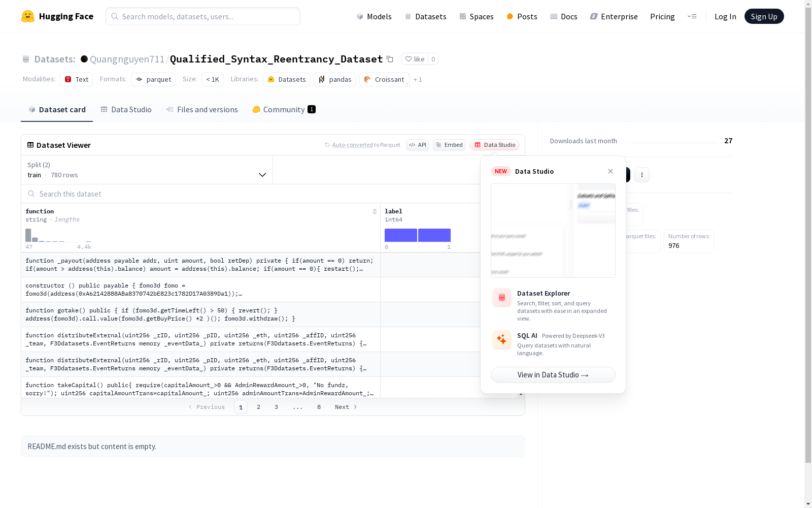
Task: Select the Text modality tag
Action: 77,79
